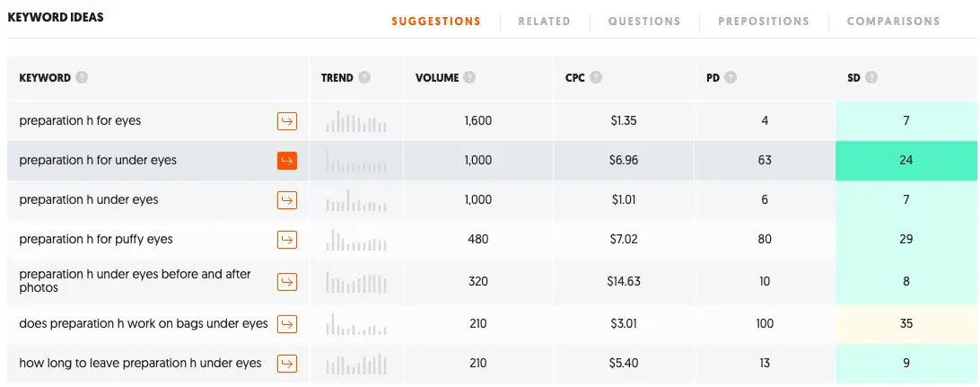Click arrow icon beside 'preparation h for puffy eyes'

coord(287,240)
